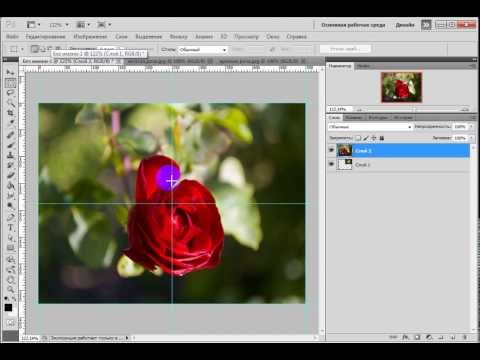Select the Clone Stamp tool

click(x=10, y=155)
